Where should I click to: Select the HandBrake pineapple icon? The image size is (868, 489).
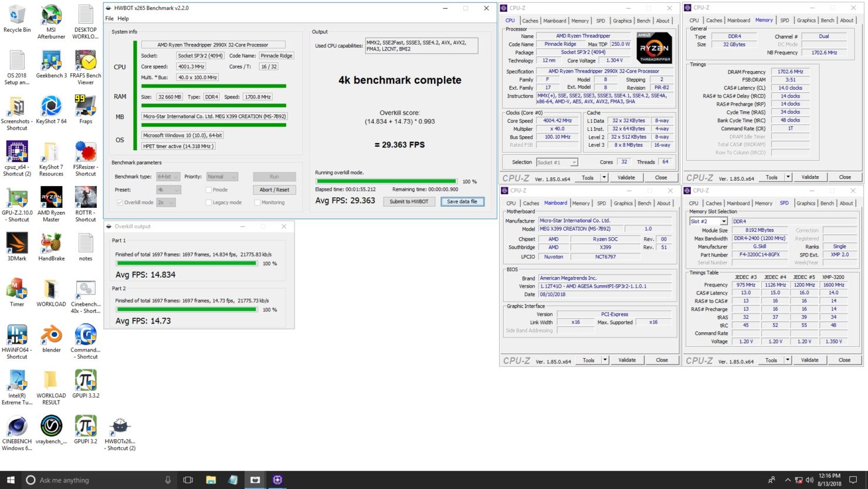coord(51,248)
